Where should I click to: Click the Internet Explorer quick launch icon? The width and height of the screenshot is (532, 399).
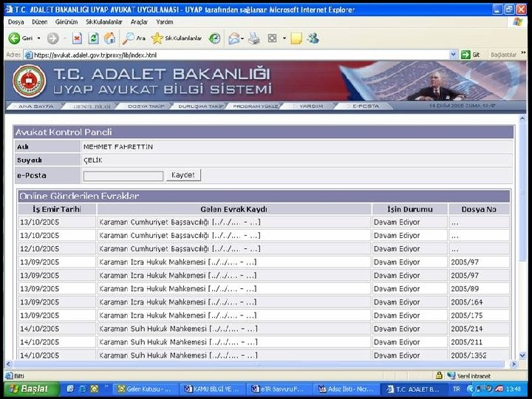point(82,389)
